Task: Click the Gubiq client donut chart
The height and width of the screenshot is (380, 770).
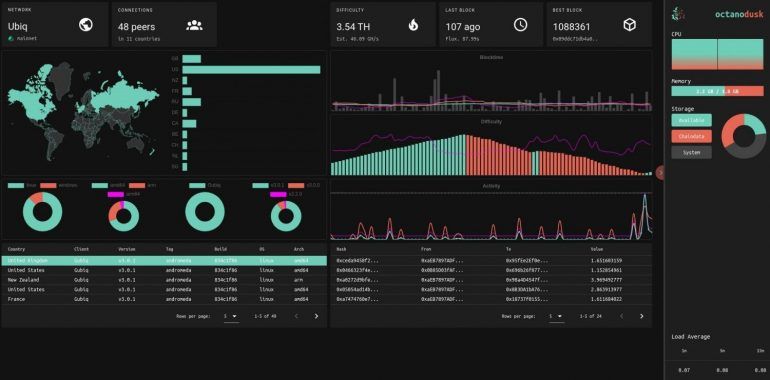Action: (x=205, y=212)
